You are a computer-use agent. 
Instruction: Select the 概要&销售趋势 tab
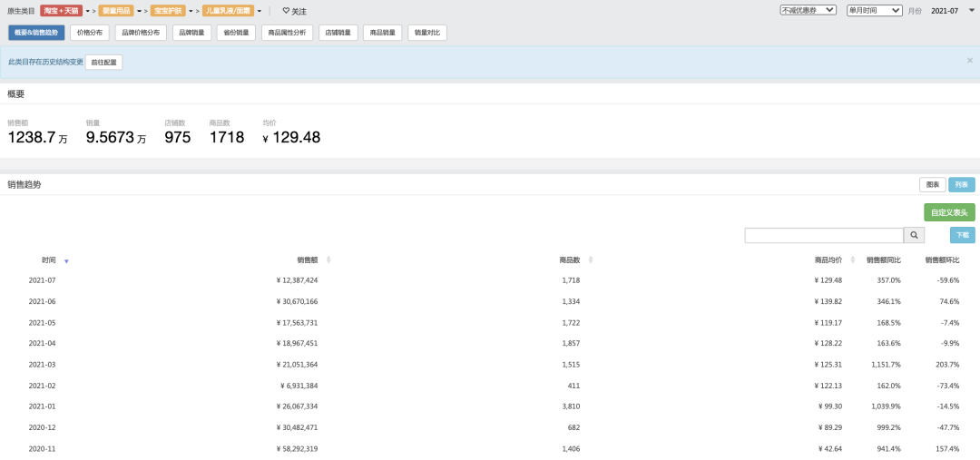pyautogui.click(x=35, y=34)
